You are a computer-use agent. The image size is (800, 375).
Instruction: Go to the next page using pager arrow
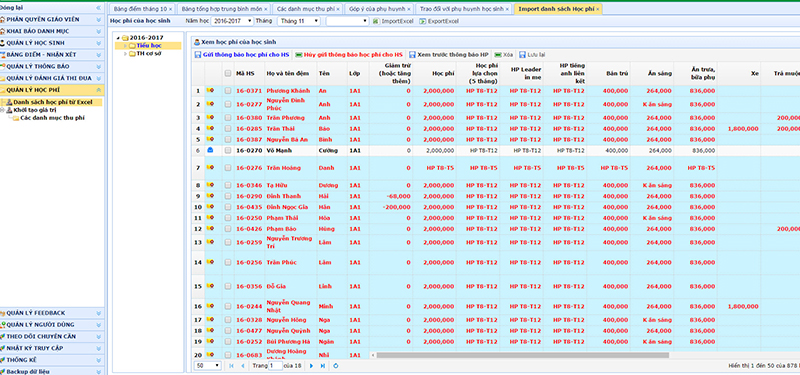(x=312, y=366)
